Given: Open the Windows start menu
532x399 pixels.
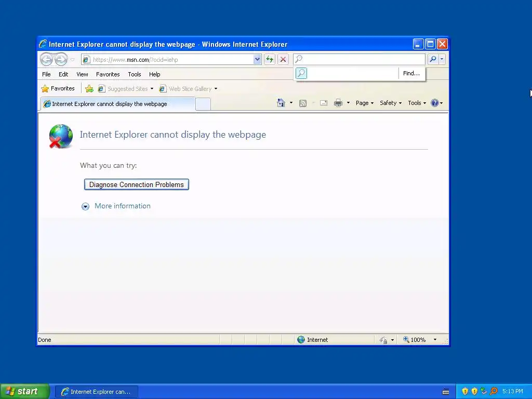Looking at the screenshot, I should click(x=25, y=391).
